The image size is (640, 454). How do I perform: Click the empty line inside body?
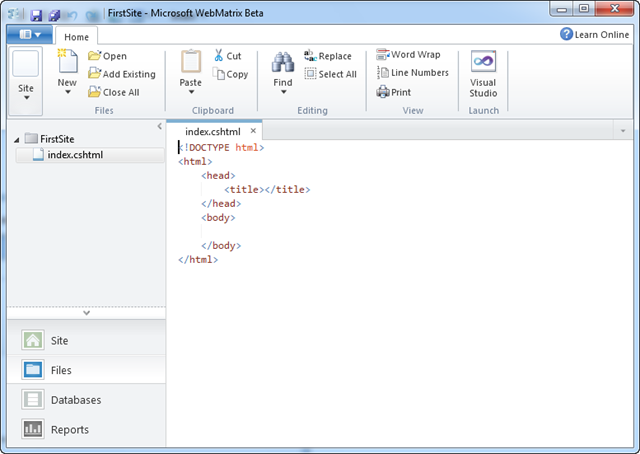400,231
